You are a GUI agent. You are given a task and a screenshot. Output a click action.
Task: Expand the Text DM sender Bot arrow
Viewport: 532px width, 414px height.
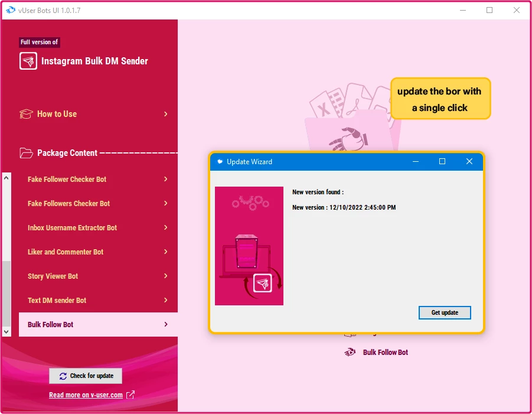tap(165, 300)
